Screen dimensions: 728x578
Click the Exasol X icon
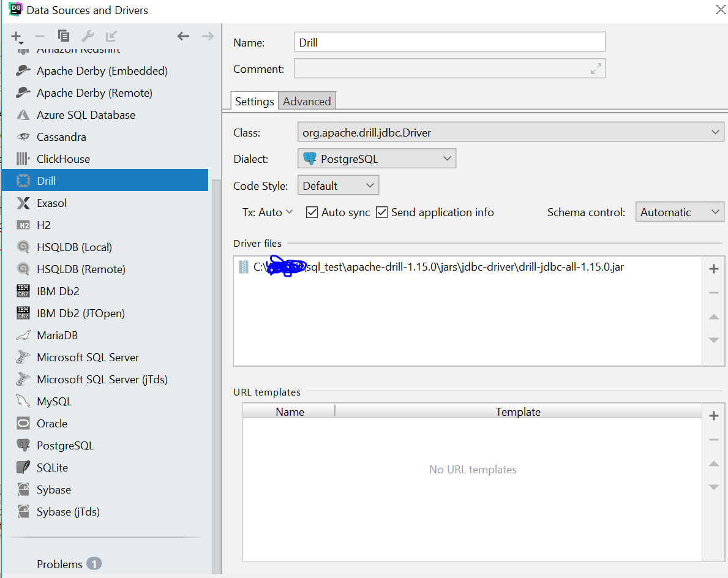[x=23, y=203]
